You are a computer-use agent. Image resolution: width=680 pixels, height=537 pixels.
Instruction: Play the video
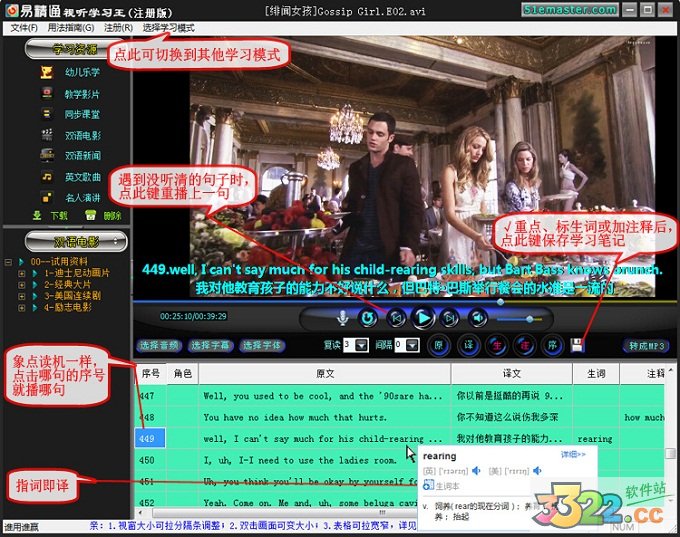[423, 318]
